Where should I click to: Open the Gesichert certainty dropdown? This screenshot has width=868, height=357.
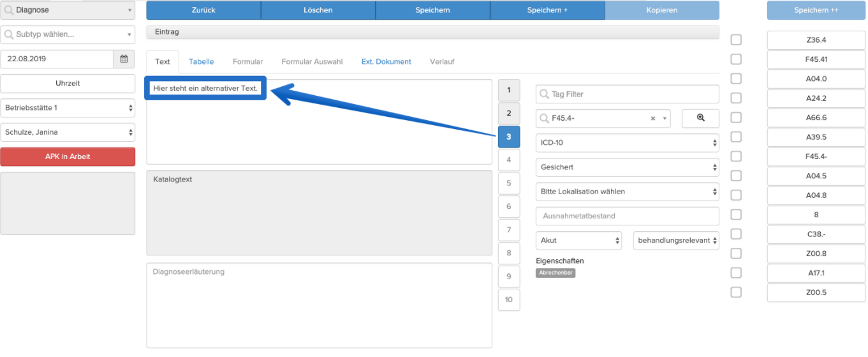tap(628, 167)
